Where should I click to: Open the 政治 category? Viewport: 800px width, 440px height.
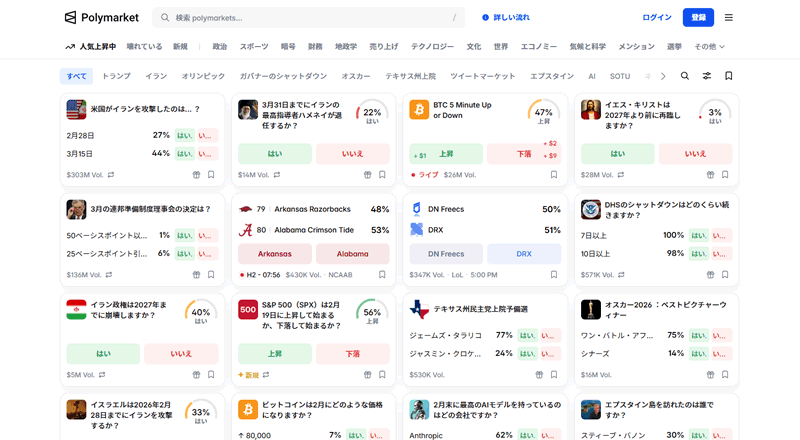(220, 46)
